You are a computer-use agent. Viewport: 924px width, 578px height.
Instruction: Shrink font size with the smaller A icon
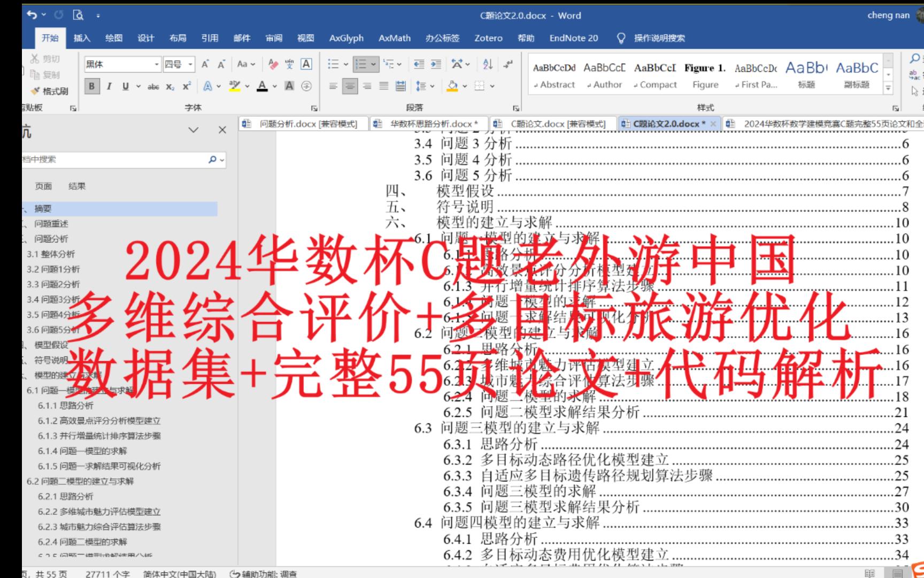pyautogui.click(x=221, y=64)
